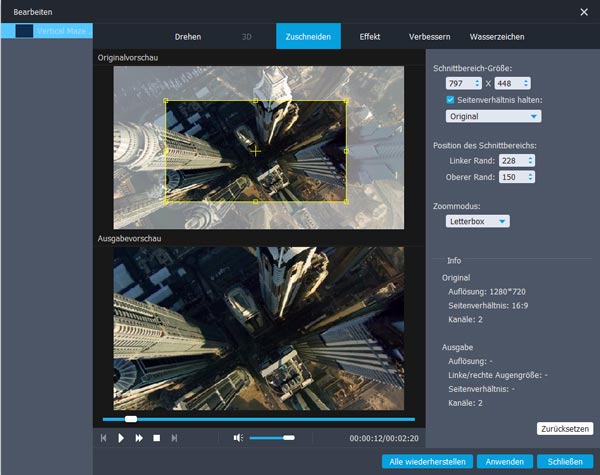Toggle the Seitenverhältnis halten checkbox

point(451,100)
